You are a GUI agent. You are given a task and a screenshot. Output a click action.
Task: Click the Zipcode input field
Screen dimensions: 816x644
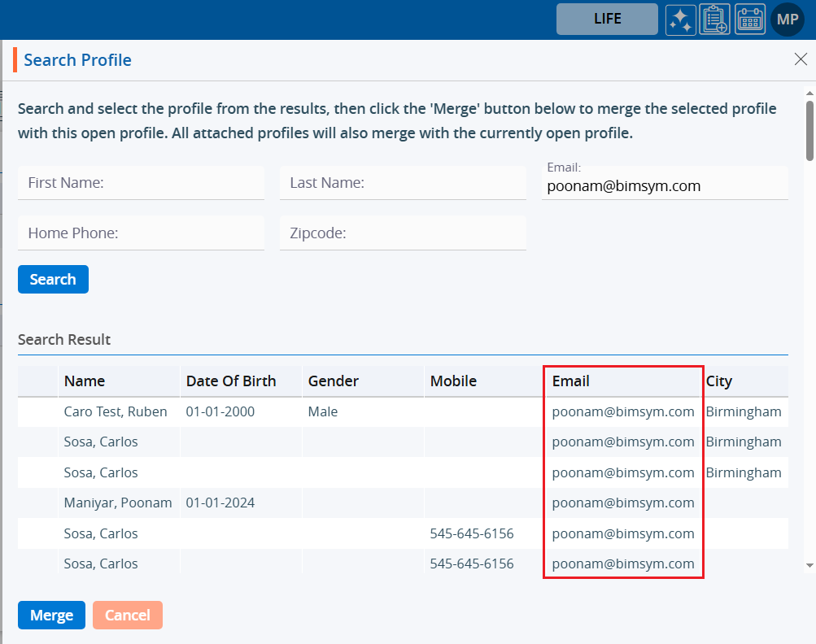click(x=403, y=233)
